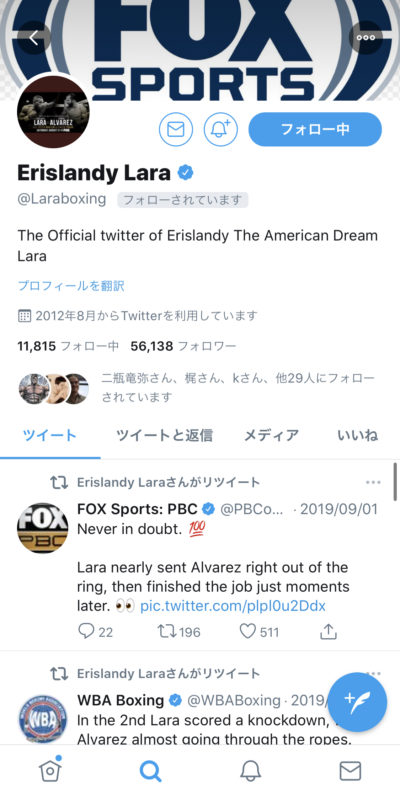
Task: Open Erislandy Lara's profile picture
Action: click(53, 112)
